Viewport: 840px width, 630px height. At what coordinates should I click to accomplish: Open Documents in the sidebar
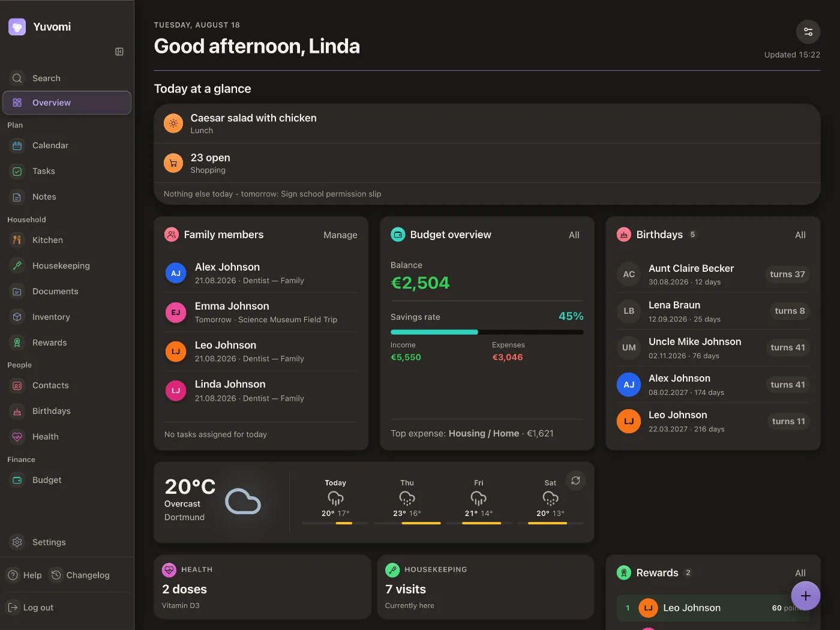click(x=67, y=292)
